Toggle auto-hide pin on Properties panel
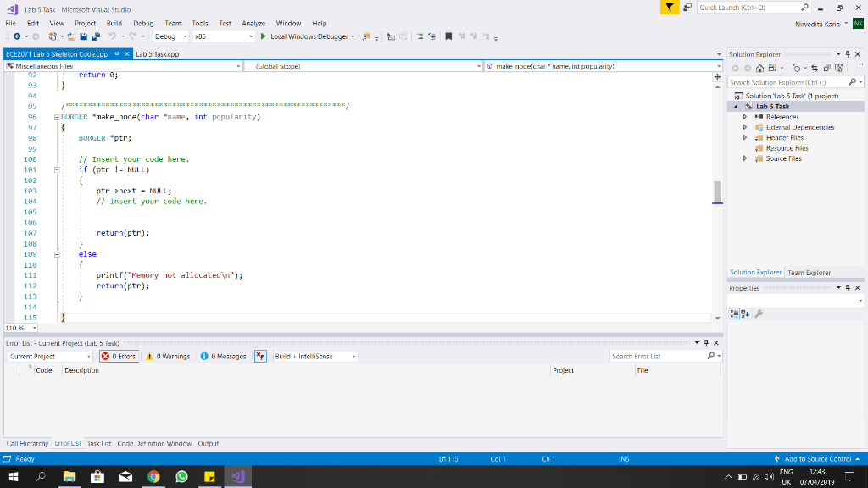This screenshot has height=488, width=868. tap(848, 288)
